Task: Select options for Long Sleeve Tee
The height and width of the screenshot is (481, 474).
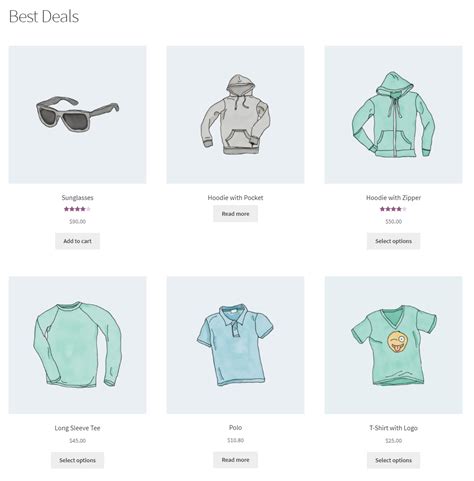Action: [77, 460]
